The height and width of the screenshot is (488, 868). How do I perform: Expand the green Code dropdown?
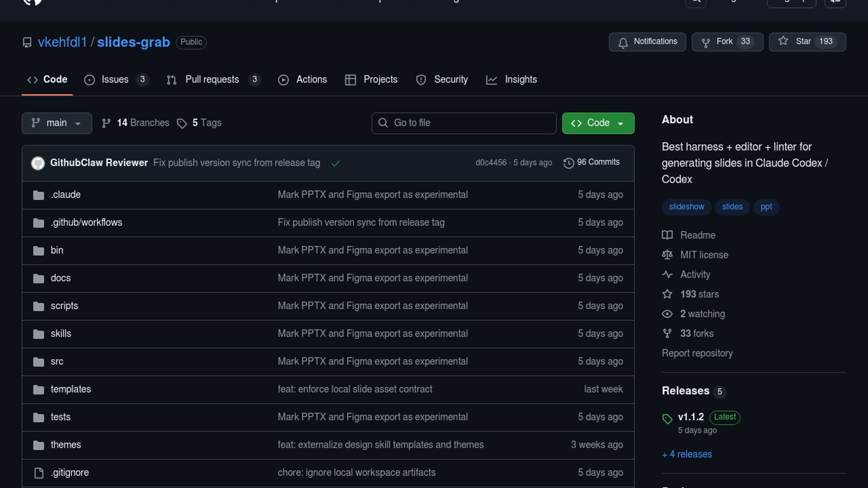[x=598, y=123]
